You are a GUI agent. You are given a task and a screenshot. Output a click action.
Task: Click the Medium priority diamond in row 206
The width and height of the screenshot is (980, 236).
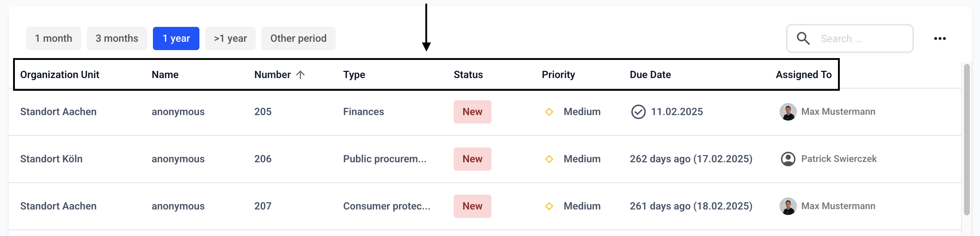click(x=549, y=159)
